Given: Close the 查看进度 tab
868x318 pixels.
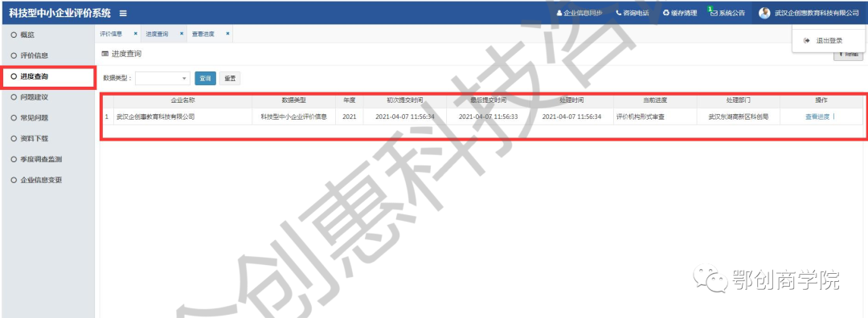Looking at the screenshot, I should coord(227,34).
